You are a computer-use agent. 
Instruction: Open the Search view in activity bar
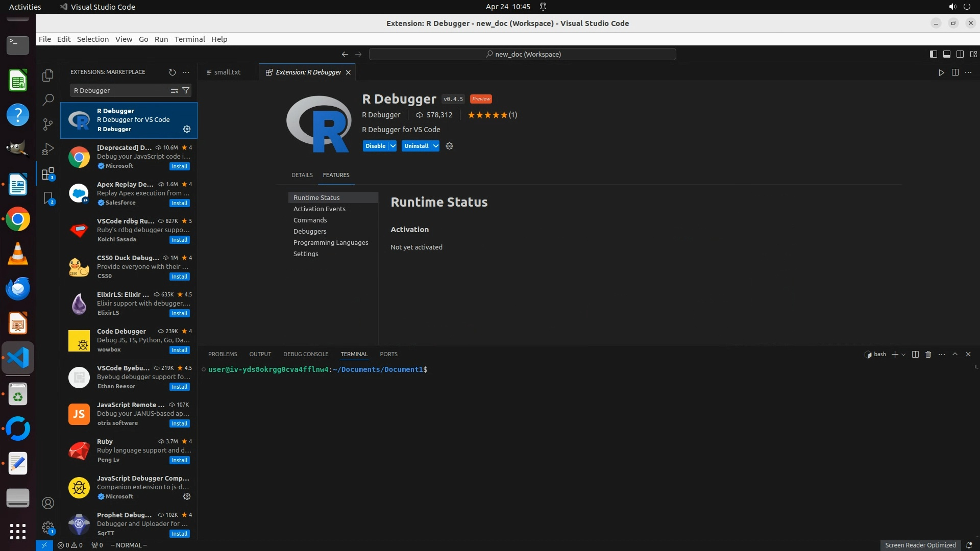[x=48, y=99]
